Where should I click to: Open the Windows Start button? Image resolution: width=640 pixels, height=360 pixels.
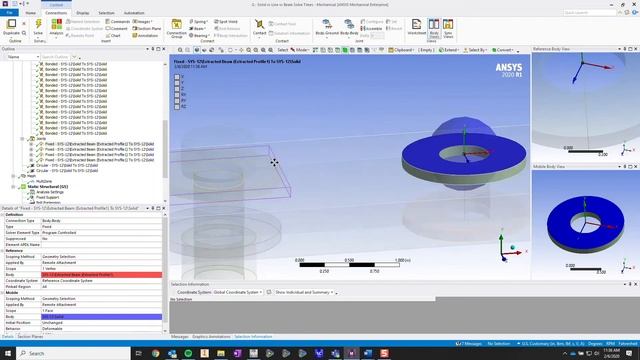pyautogui.click(x=8, y=353)
